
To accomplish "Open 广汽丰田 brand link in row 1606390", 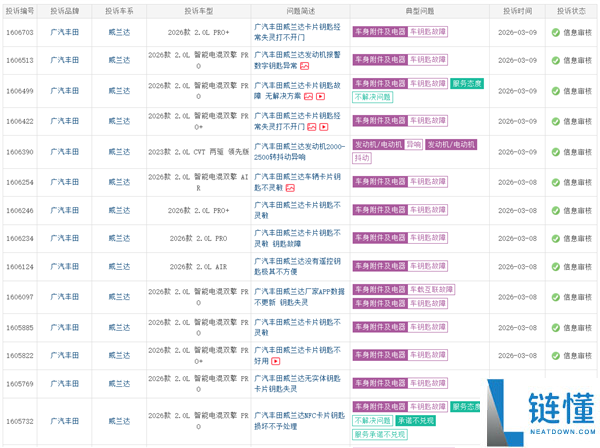I will point(64,152).
